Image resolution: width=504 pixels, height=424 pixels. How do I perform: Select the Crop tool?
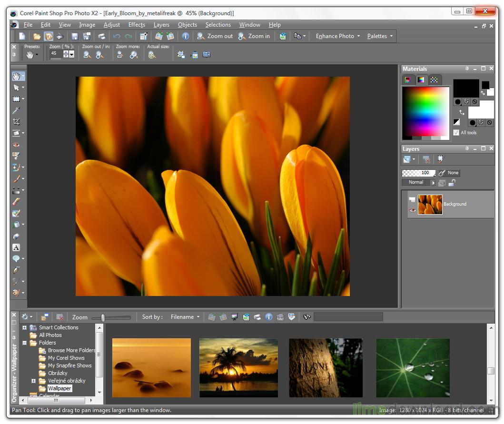pos(16,121)
